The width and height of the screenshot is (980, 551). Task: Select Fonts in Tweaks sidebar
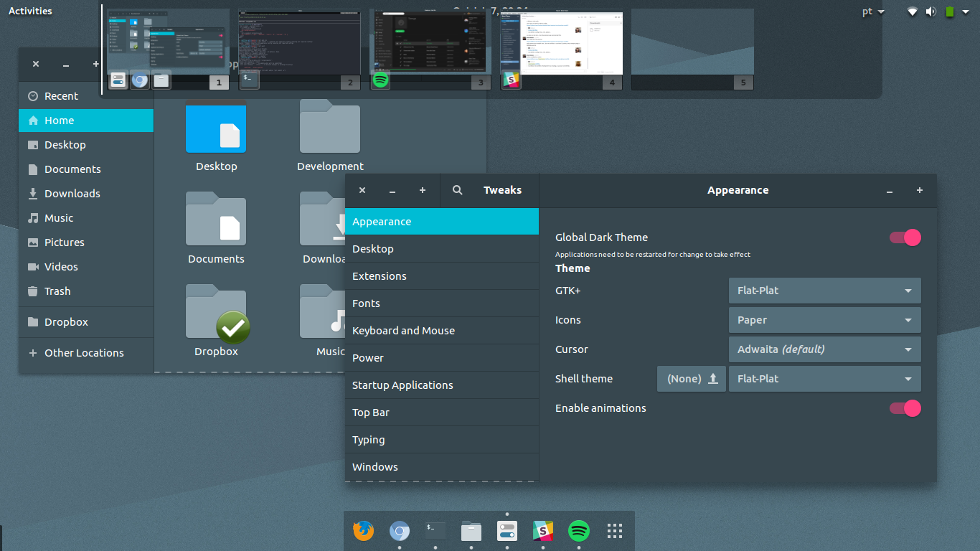(x=442, y=303)
